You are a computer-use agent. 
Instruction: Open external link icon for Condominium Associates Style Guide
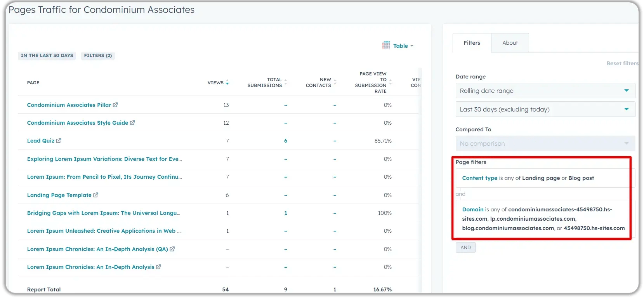pos(132,123)
